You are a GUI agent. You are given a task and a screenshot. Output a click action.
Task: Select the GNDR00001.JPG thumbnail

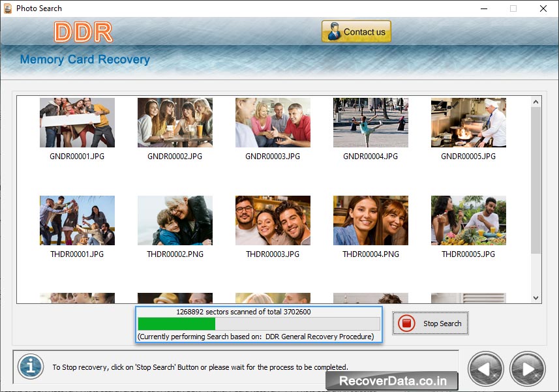pos(77,123)
